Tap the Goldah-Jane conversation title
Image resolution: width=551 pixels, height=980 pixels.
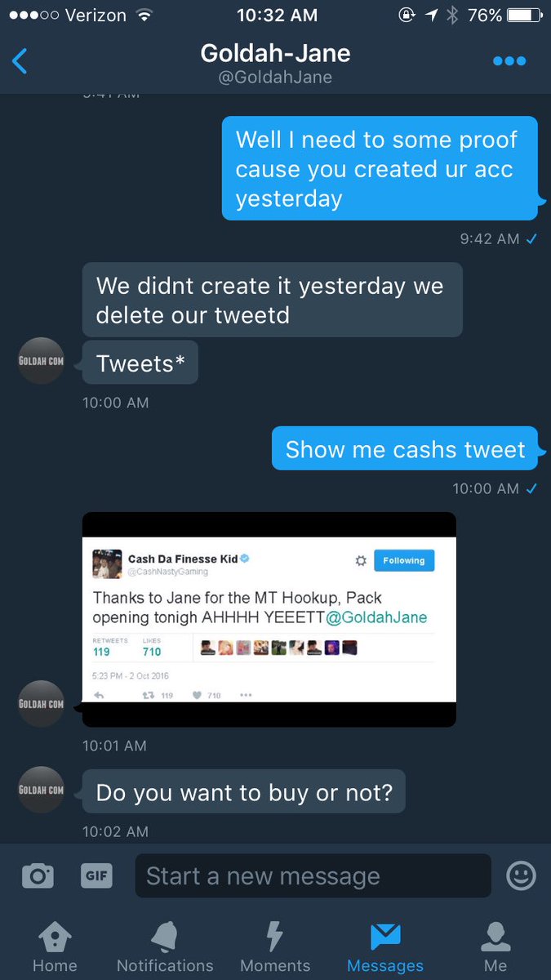(x=276, y=54)
